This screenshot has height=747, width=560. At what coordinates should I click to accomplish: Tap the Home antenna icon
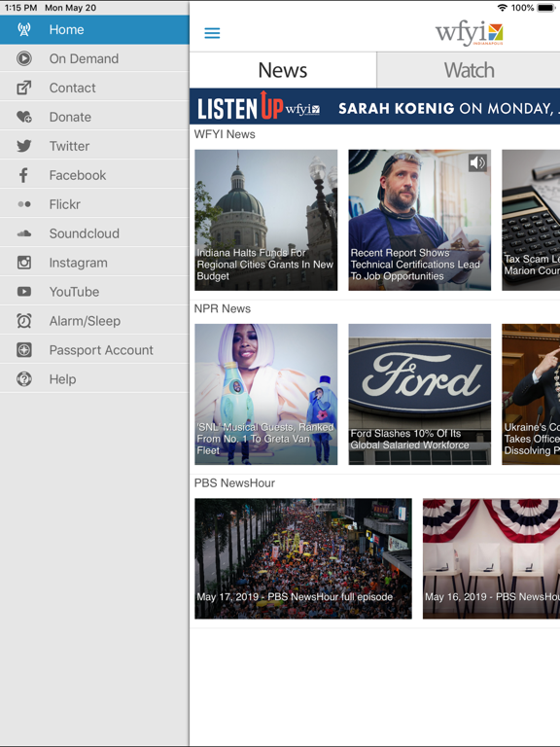23,29
